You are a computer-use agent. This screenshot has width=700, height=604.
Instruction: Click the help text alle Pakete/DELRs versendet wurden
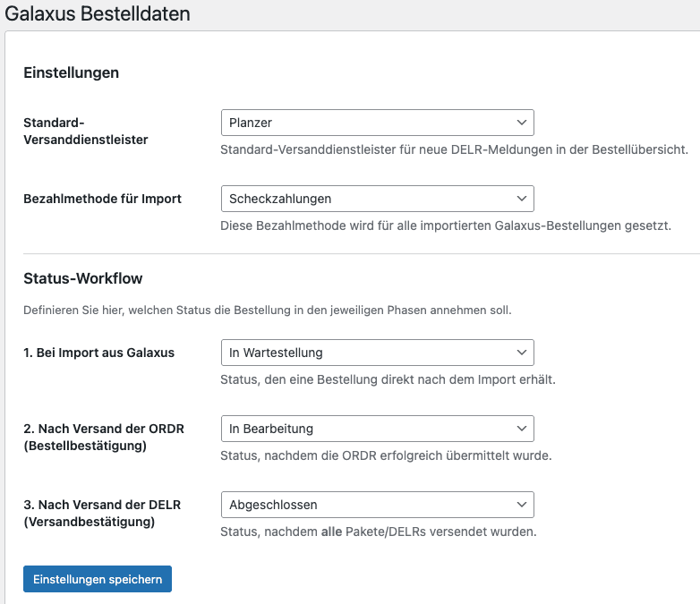point(379,532)
